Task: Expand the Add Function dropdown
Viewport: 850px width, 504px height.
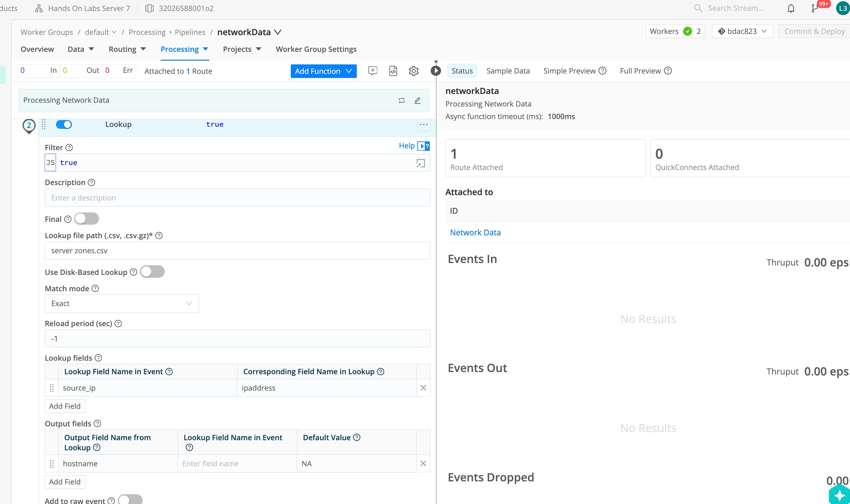Action: (x=323, y=71)
